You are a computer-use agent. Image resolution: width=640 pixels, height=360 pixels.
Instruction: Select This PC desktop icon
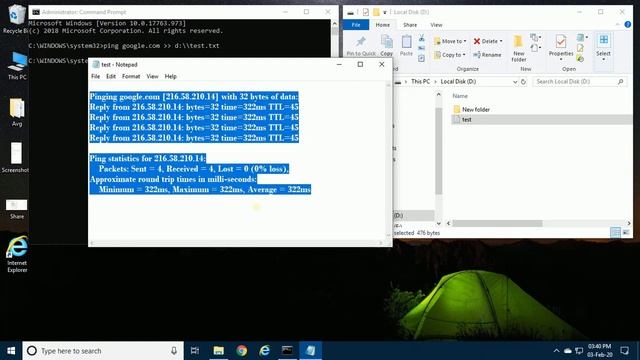pyautogui.click(x=17, y=66)
